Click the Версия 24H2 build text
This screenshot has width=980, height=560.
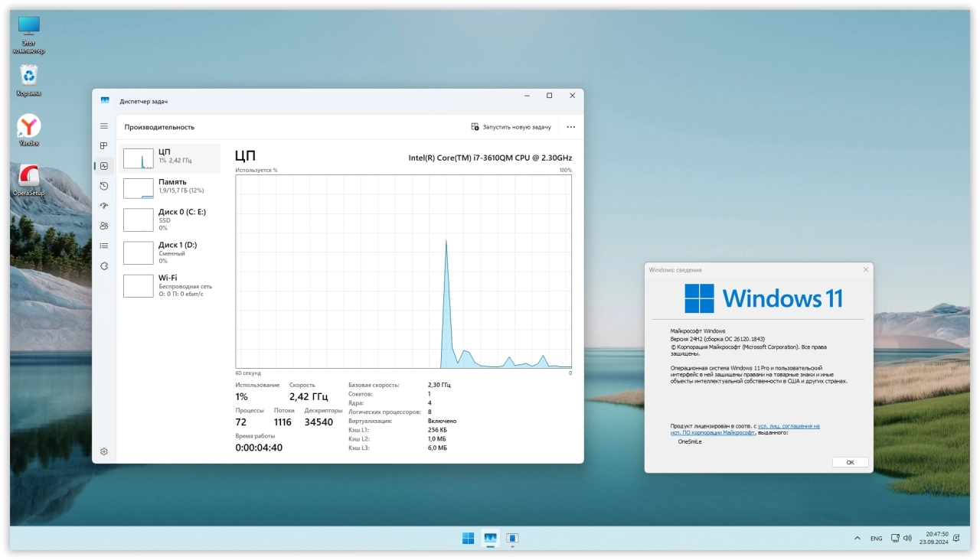(x=717, y=338)
